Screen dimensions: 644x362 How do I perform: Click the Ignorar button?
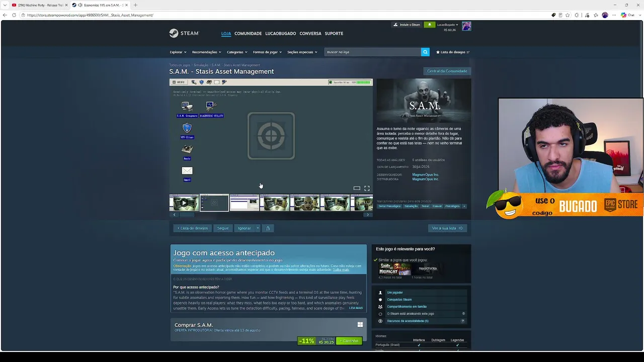point(245,228)
